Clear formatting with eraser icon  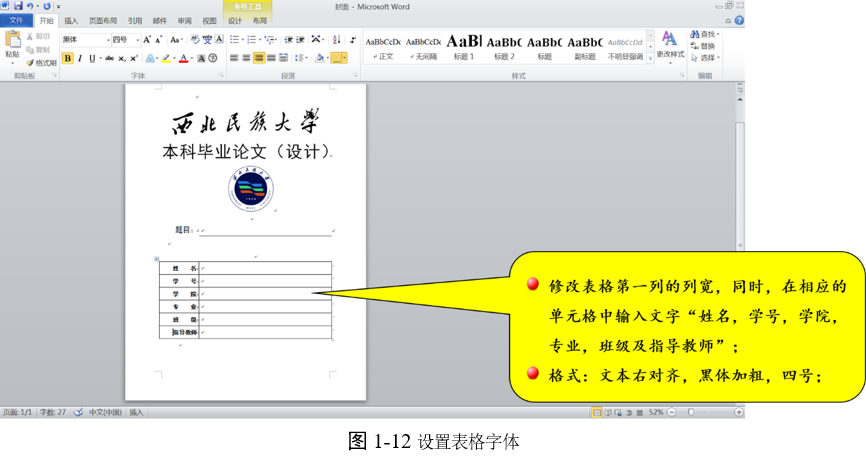pos(195,40)
